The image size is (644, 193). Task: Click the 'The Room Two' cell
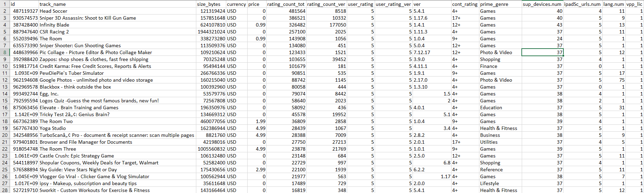pos(117,121)
